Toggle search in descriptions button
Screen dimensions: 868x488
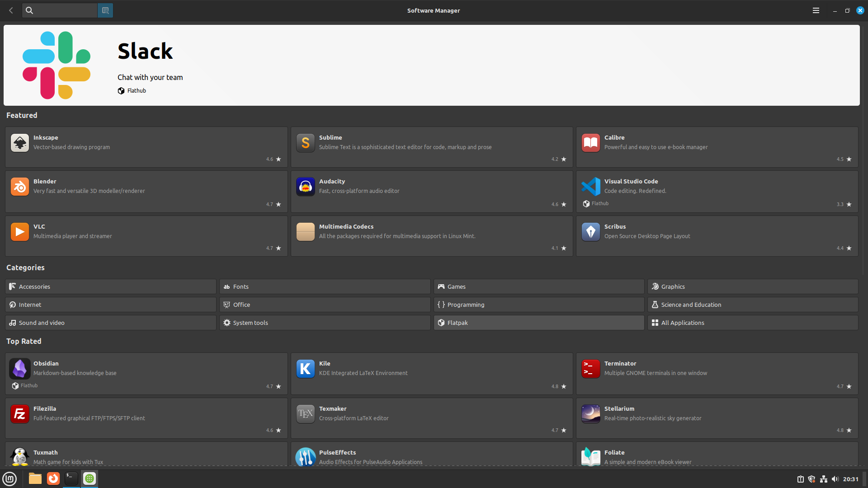click(x=105, y=10)
